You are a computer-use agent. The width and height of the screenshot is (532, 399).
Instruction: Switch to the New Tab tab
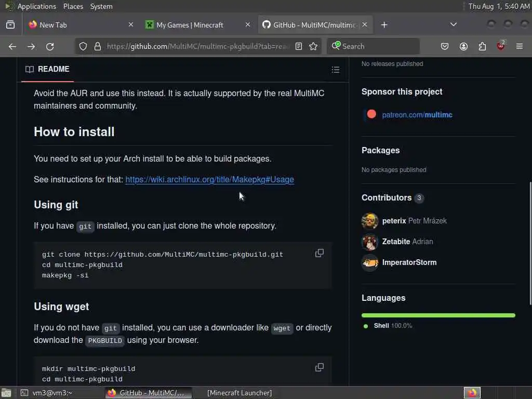click(x=81, y=25)
